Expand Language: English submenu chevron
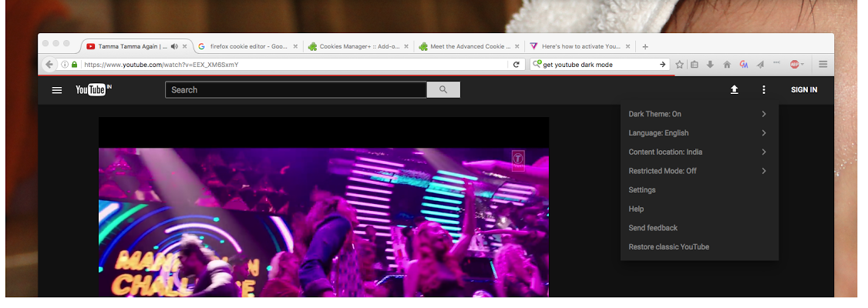 (764, 132)
